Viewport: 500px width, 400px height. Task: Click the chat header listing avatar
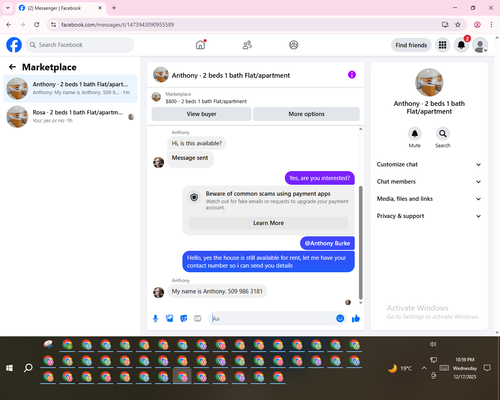tap(161, 75)
